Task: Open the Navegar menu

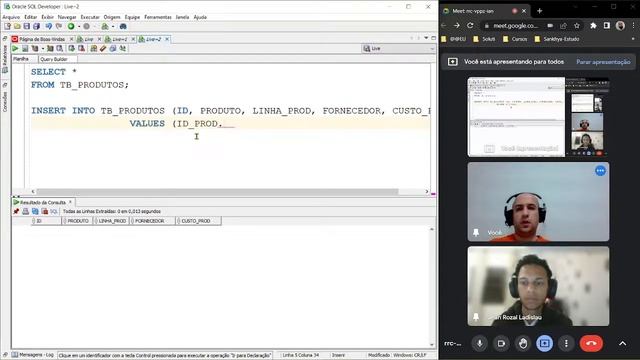Action: pyautogui.click(x=67, y=17)
